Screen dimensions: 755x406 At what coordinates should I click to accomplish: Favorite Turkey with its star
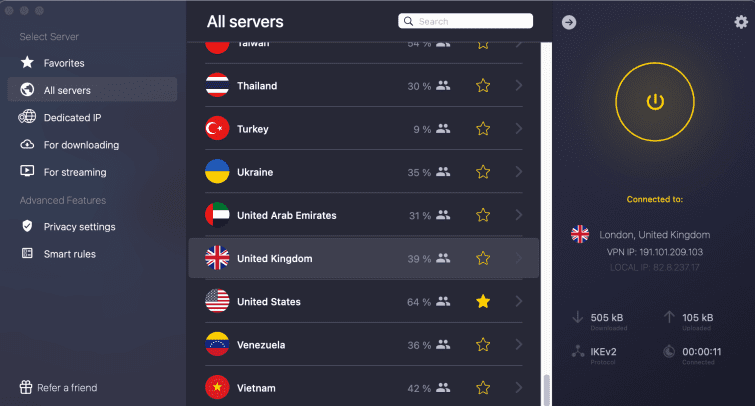[x=483, y=129]
